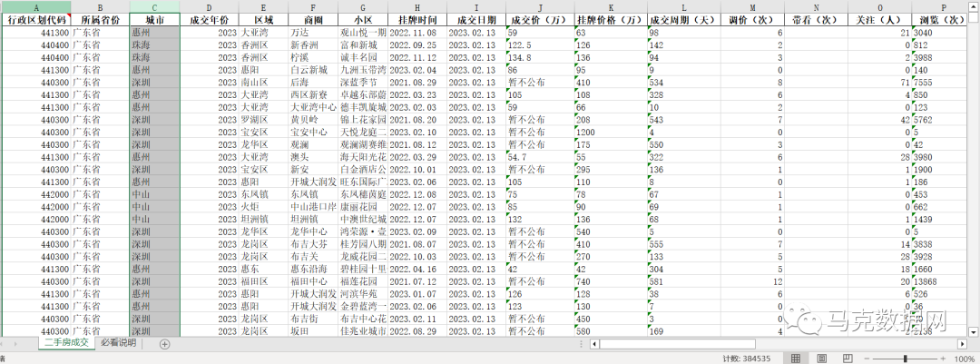Select the 挂牌时间 cell 2021.08.29
Viewport: 980px width, 364px height.
(417, 82)
